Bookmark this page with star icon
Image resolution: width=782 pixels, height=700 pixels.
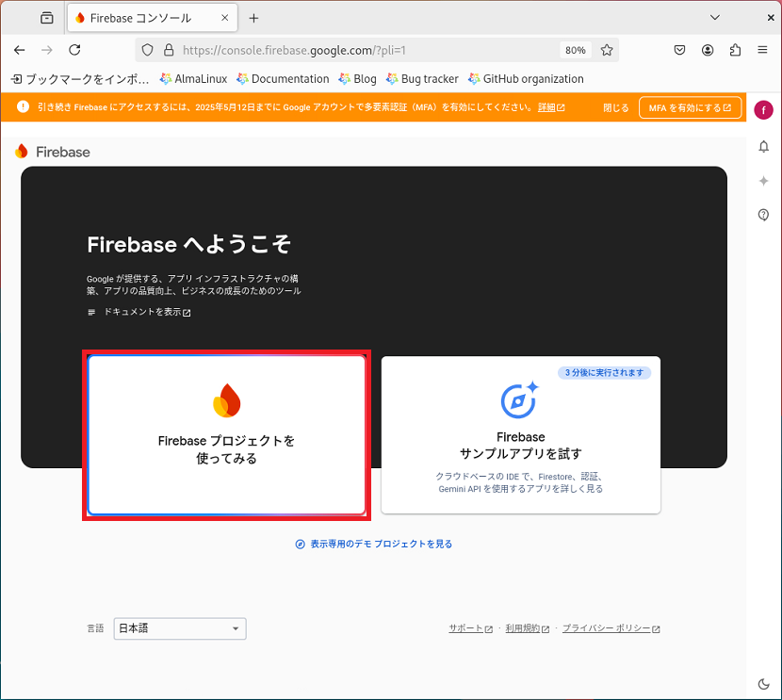coord(607,50)
